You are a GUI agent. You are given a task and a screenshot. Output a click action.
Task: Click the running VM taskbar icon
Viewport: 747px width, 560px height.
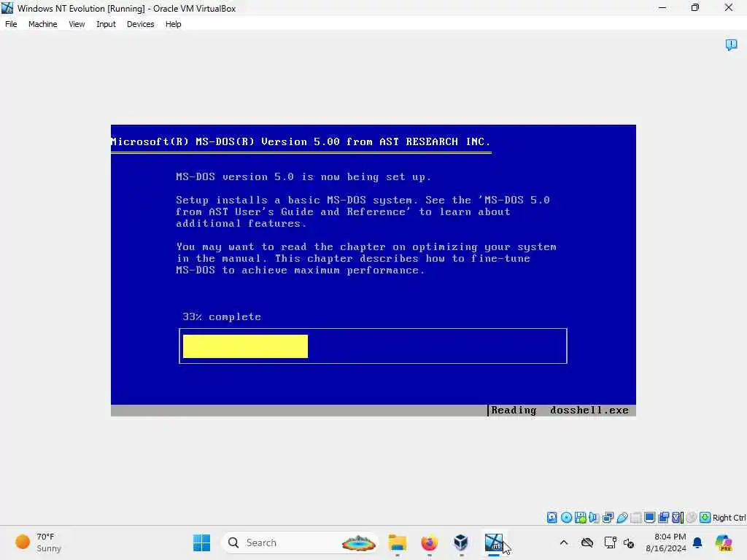(494, 542)
